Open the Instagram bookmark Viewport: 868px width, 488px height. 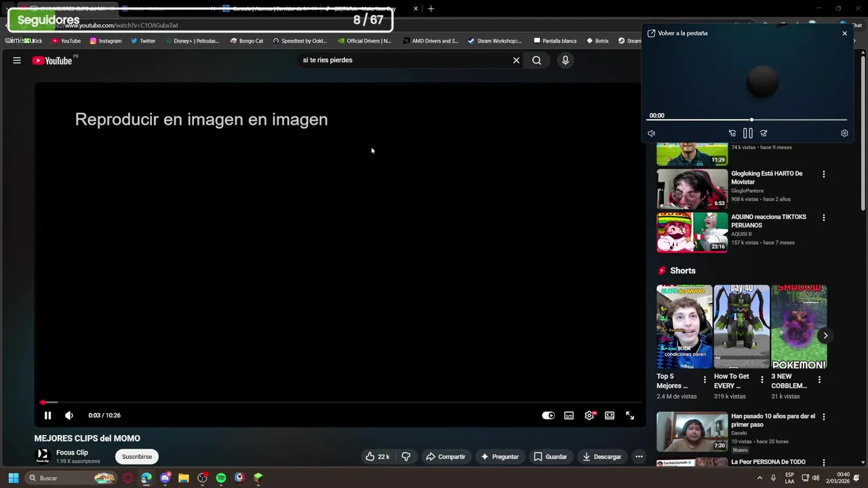pos(105,41)
